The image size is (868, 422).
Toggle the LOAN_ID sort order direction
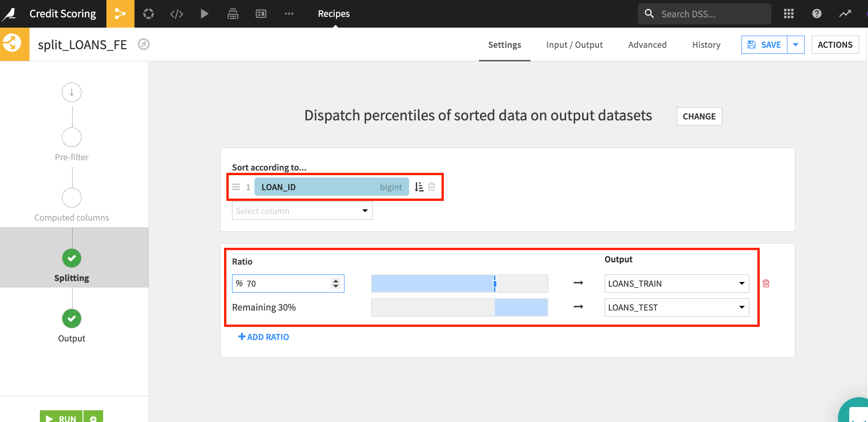(419, 187)
